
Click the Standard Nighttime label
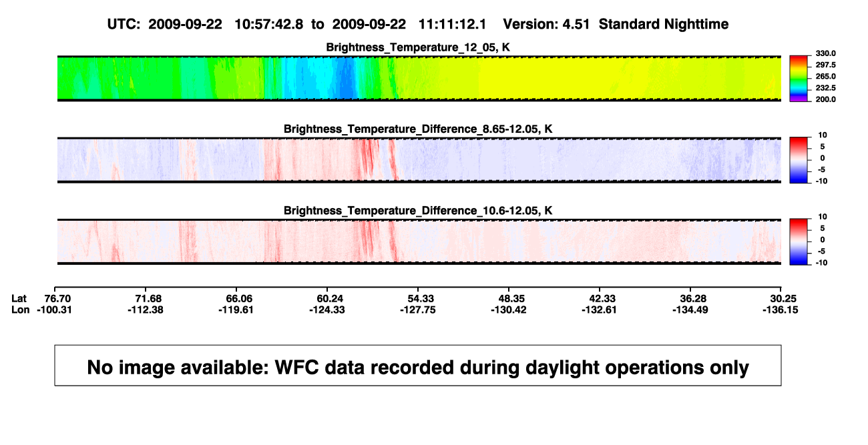tap(664, 24)
